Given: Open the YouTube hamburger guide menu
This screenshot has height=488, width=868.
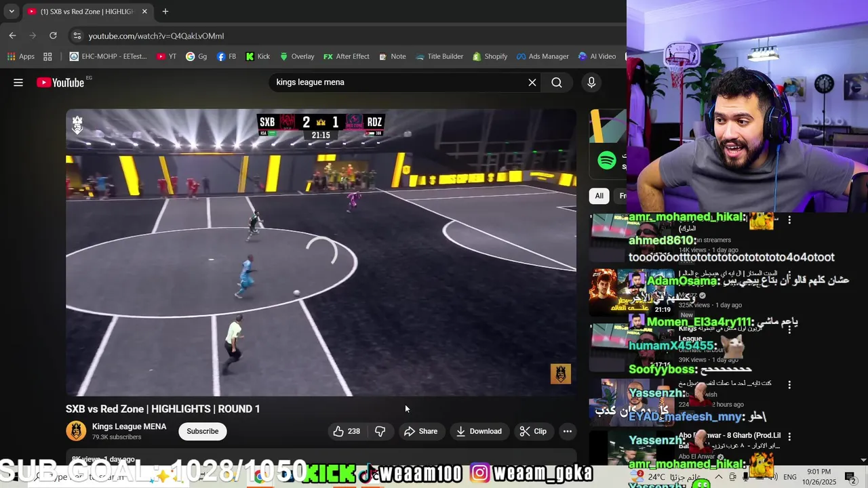Looking at the screenshot, I should pyautogui.click(x=18, y=83).
